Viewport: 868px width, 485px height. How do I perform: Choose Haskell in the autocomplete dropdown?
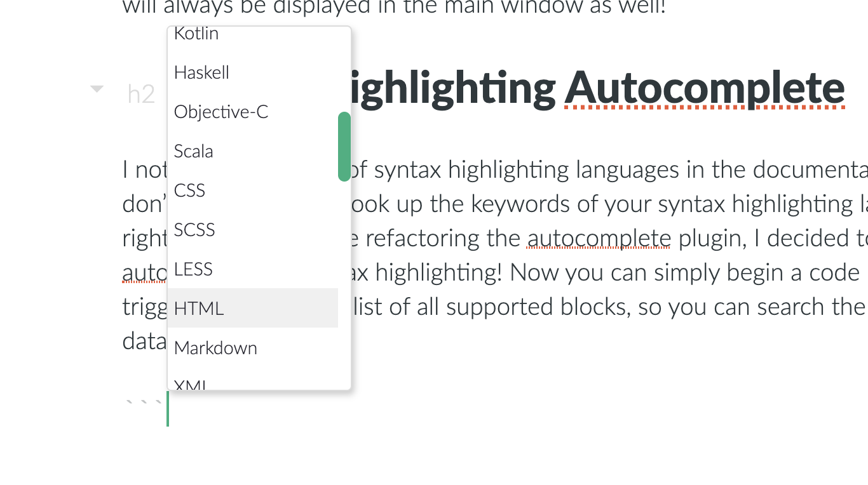(x=253, y=72)
